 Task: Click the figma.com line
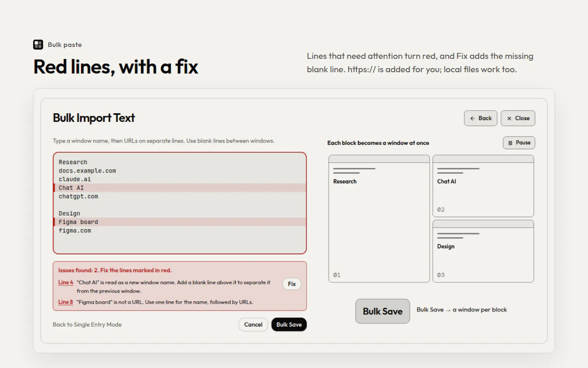(x=75, y=231)
